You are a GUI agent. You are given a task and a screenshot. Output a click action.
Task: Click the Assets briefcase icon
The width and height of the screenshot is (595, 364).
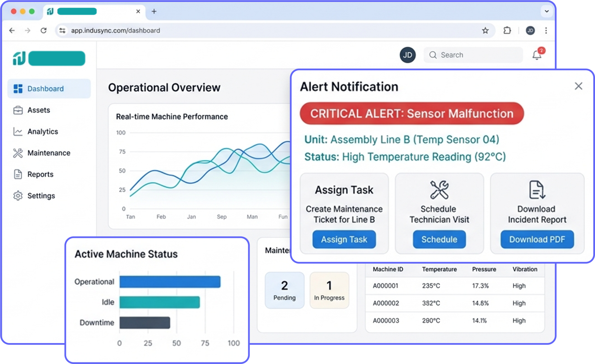[x=18, y=110]
